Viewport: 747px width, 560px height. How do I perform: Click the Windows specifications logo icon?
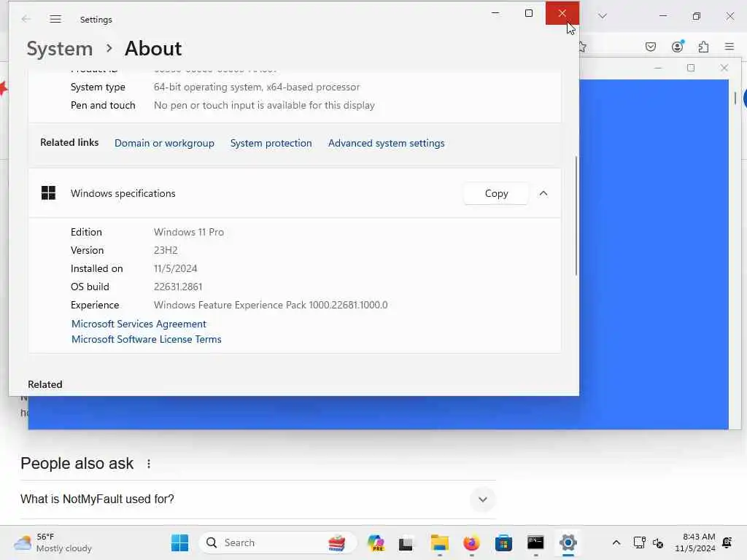[49, 192]
